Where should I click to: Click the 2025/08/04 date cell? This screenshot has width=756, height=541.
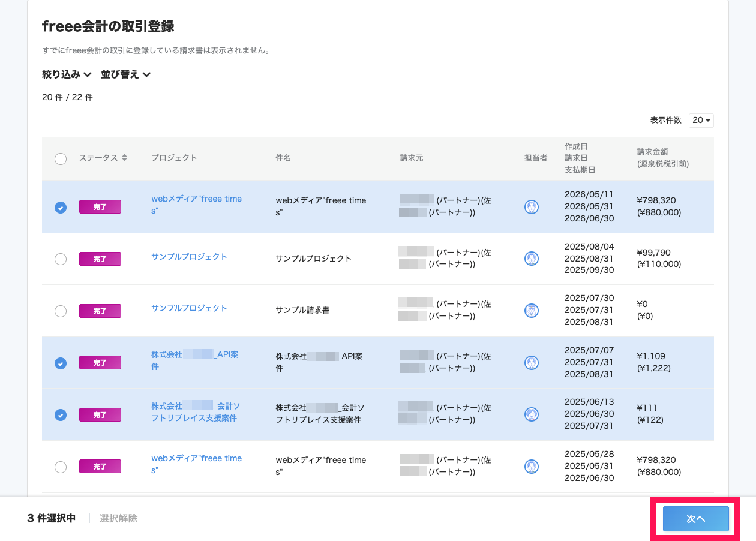[589, 247]
